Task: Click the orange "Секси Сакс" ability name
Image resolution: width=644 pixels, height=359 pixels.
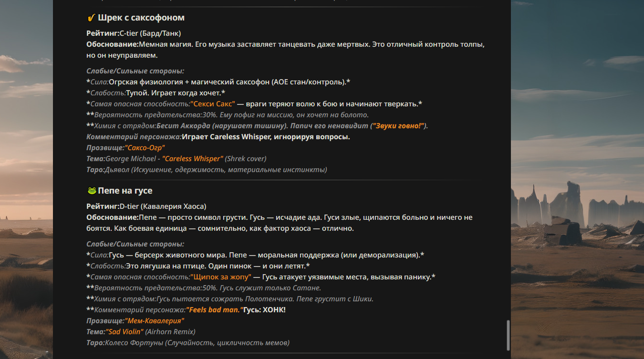Action: [213, 104]
